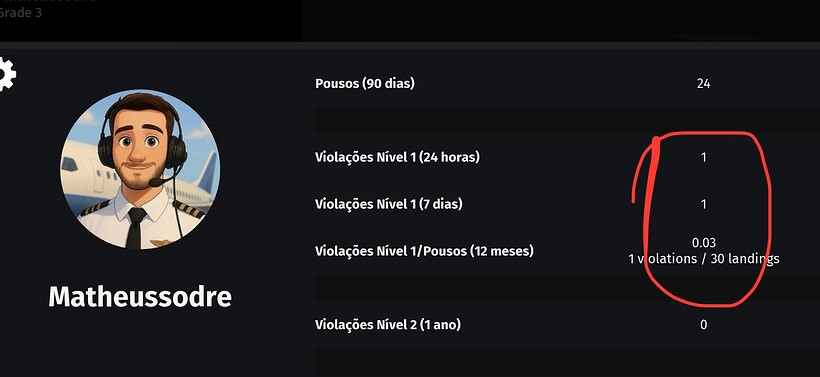820x377 pixels.
Task: Click the pilot avatar profile picture
Action: (x=140, y=169)
